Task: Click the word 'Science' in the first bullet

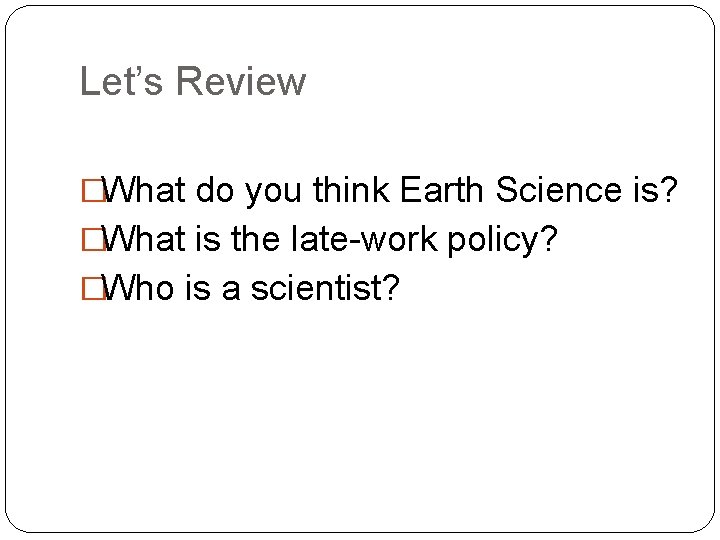Action: 559,190
